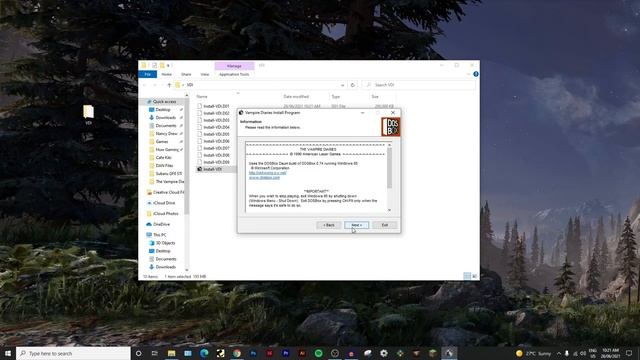Expand the address bar history dropdown

point(342,85)
